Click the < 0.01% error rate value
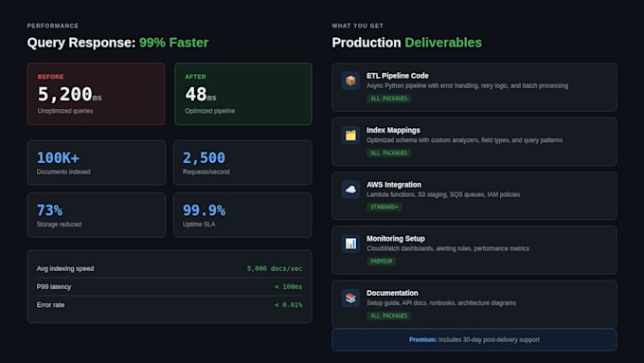Image resolution: width=644 pixels, height=363 pixels. tap(288, 304)
